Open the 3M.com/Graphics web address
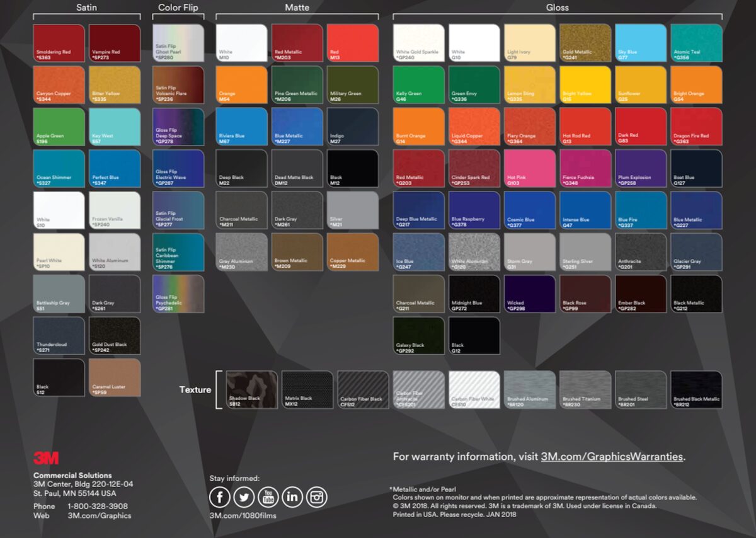 [100, 515]
